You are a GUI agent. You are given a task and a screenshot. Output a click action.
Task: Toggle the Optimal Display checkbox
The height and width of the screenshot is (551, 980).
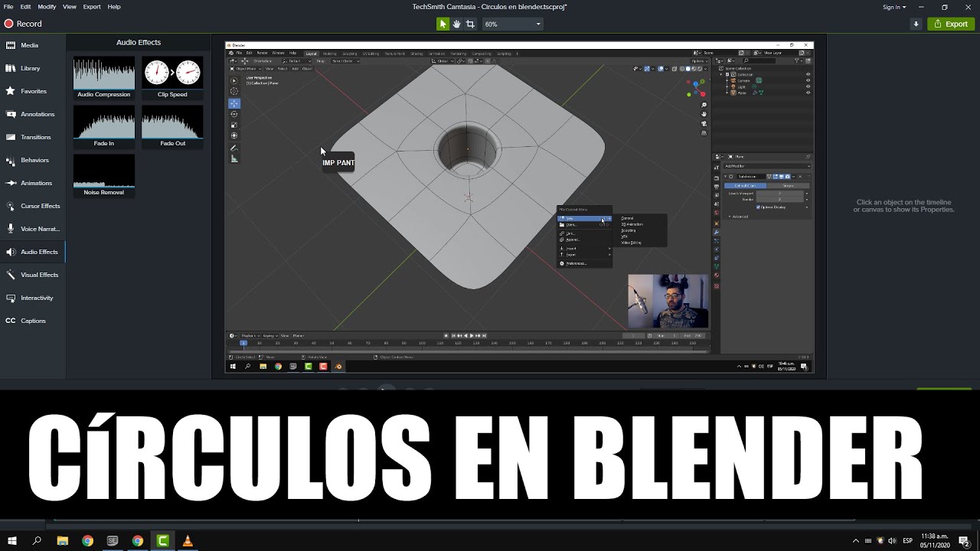coord(758,207)
